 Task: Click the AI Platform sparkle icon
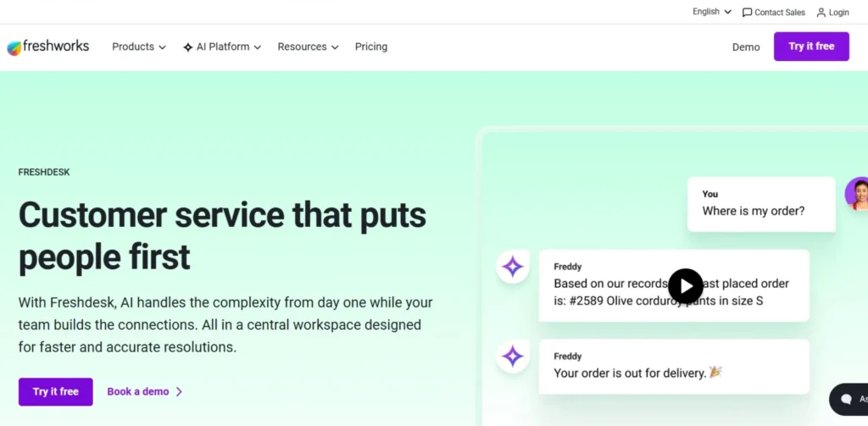coord(188,47)
